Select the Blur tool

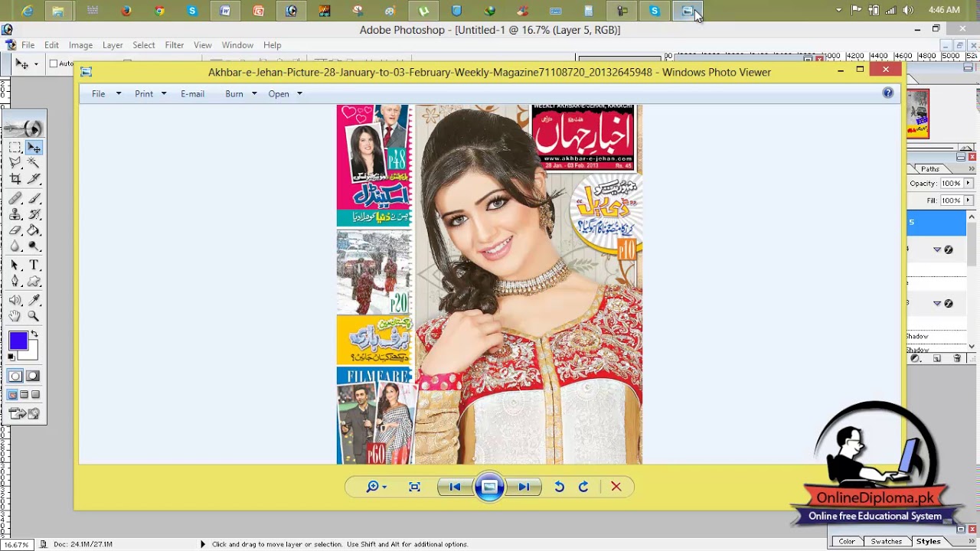click(x=15, y=246)
